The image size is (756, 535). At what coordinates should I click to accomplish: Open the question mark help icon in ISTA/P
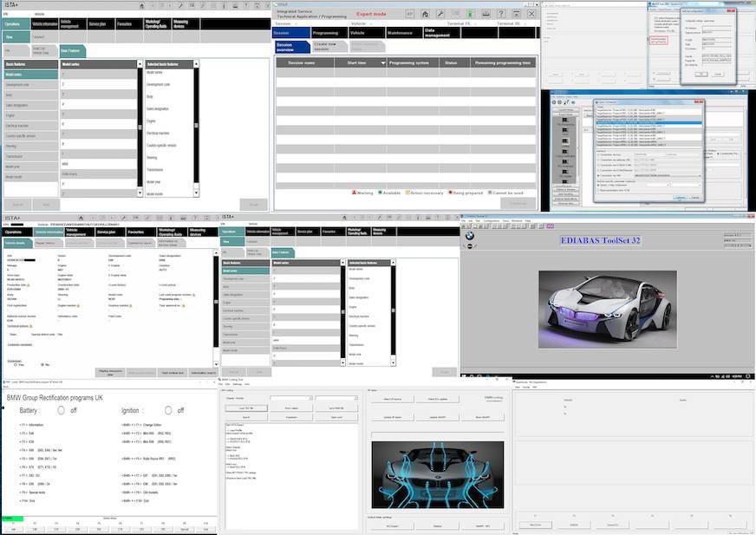(x=501, y=14)
